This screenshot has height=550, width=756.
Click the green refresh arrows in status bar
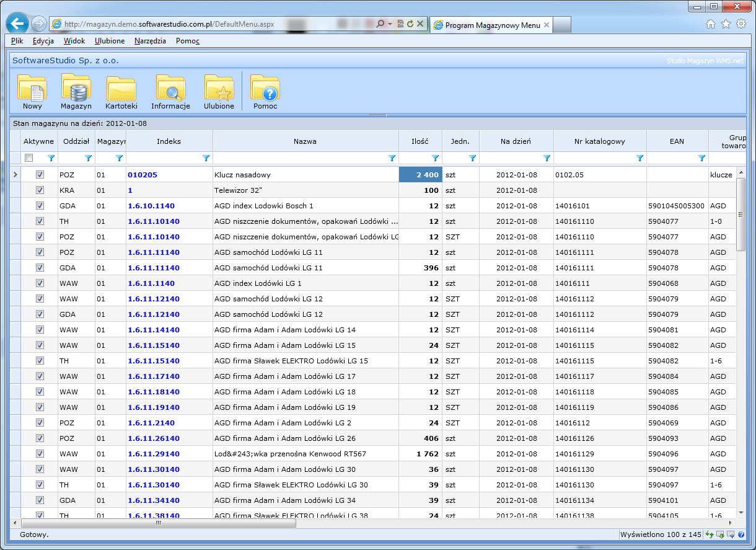[710, 534]
